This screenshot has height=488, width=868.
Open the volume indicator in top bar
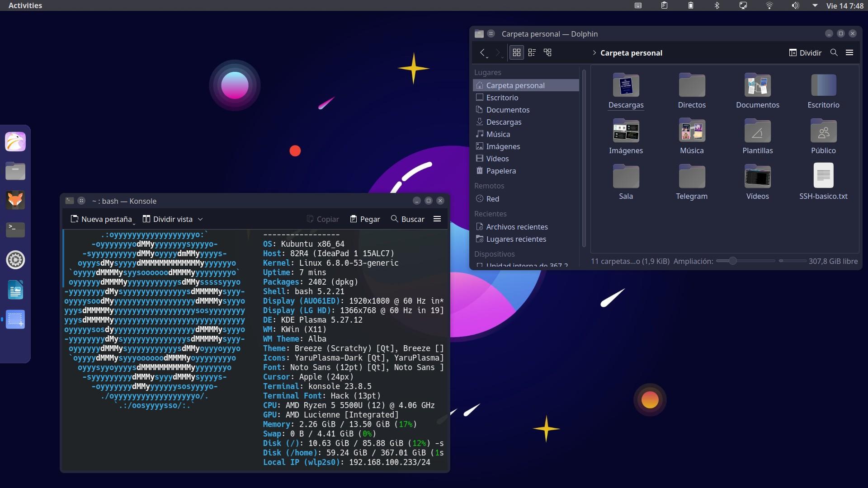(795, 5)
